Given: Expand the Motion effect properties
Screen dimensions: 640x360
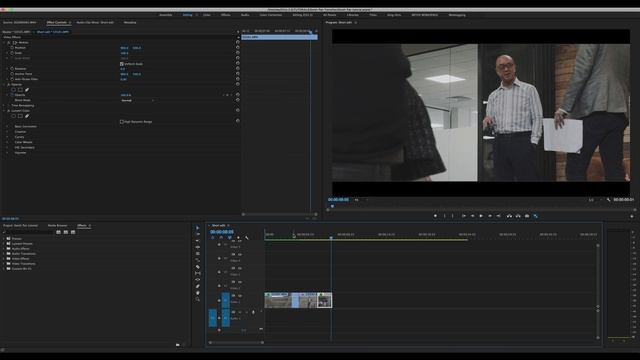Looking at the screenshot, I should tap(4, 42).
